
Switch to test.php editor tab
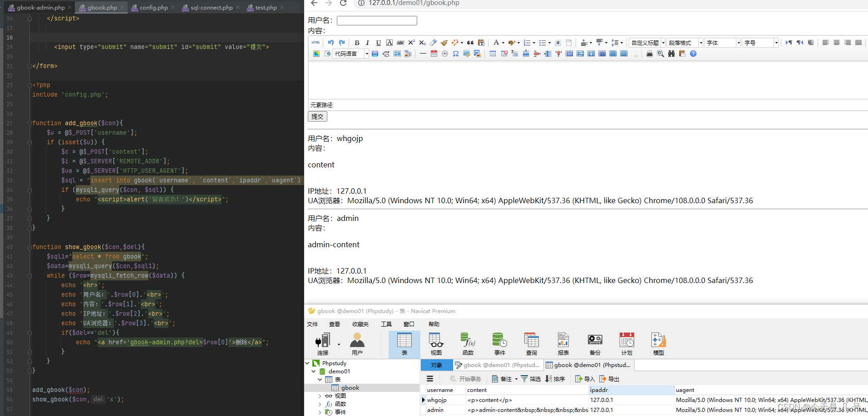click(x=266, y=7)
